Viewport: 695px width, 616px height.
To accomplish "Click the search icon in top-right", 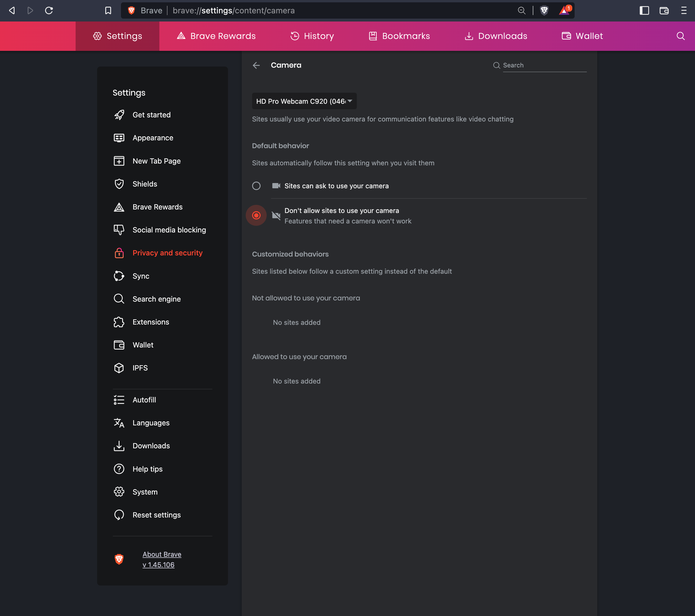I will 681,36.
